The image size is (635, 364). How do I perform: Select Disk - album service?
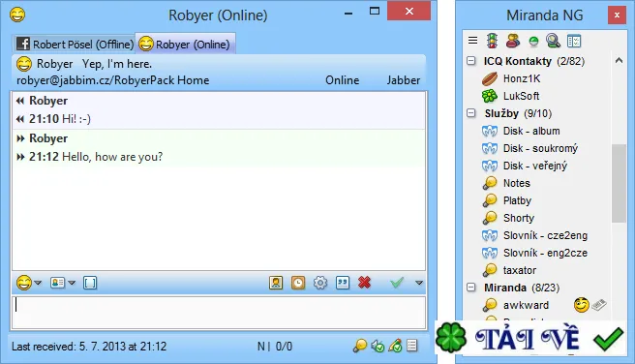(x=531, y=131)
